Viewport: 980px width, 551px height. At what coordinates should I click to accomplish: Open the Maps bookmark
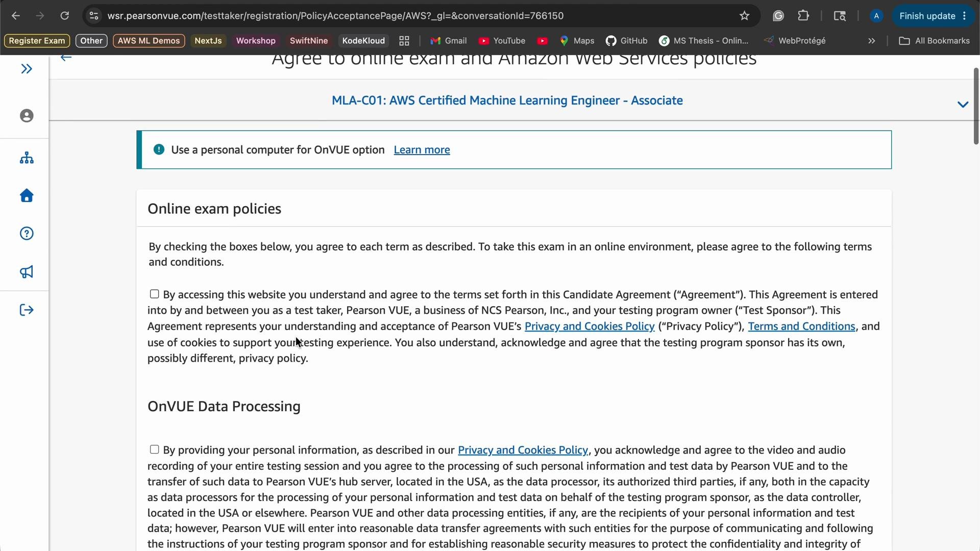[577, 41]
